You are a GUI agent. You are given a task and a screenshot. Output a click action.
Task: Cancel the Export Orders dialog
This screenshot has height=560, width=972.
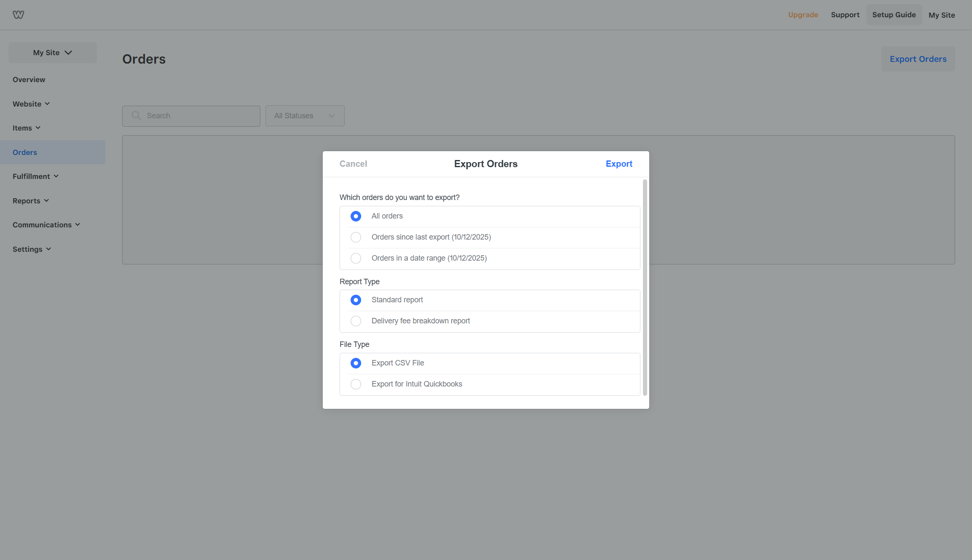click(353, 164)
